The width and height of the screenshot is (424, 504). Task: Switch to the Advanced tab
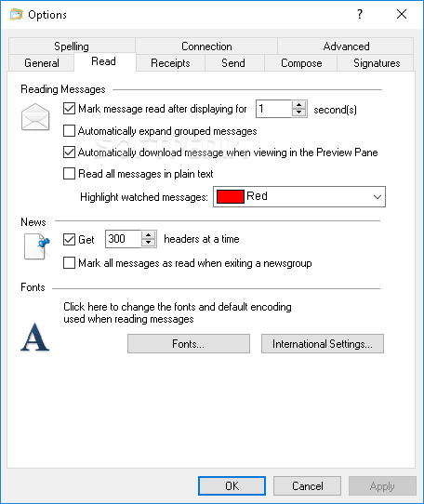point(346,46)
